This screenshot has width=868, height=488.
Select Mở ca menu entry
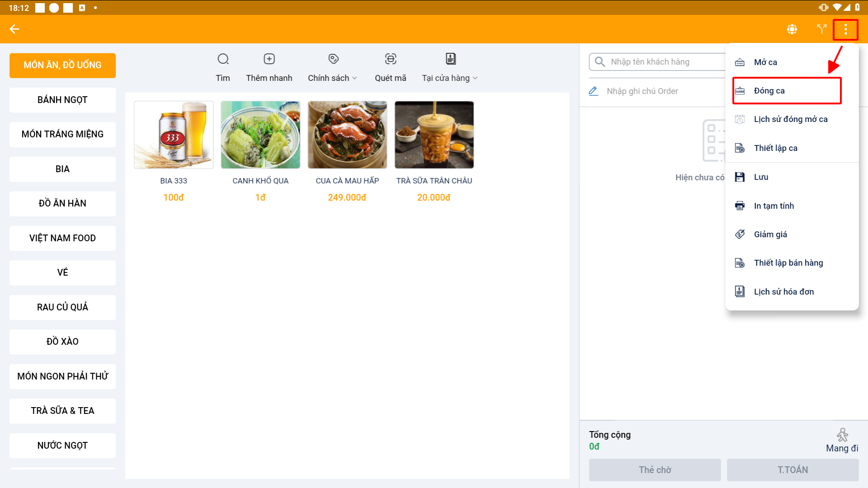pyautogui.click(x=765, y=62)
